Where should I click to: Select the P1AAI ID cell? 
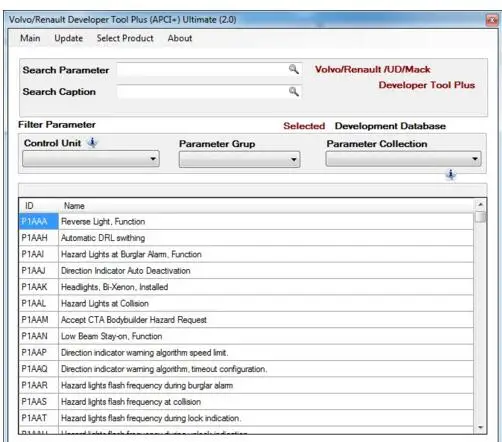coord(39,254)
